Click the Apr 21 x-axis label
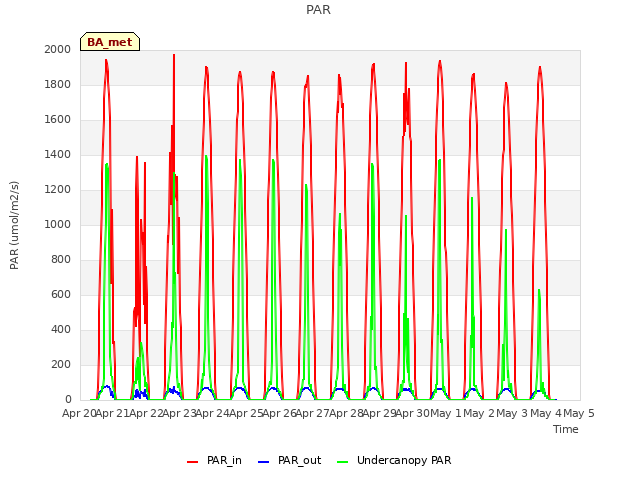Image resolution: width=640 pixels, height=480 pixels. click(x=113, y=413)
